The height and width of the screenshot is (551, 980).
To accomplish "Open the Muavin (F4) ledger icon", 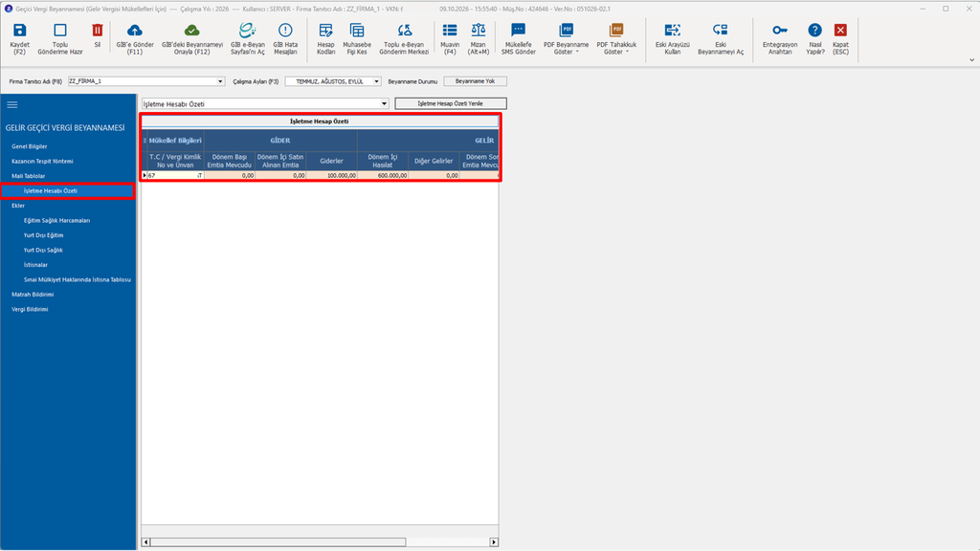I will 450,30.
